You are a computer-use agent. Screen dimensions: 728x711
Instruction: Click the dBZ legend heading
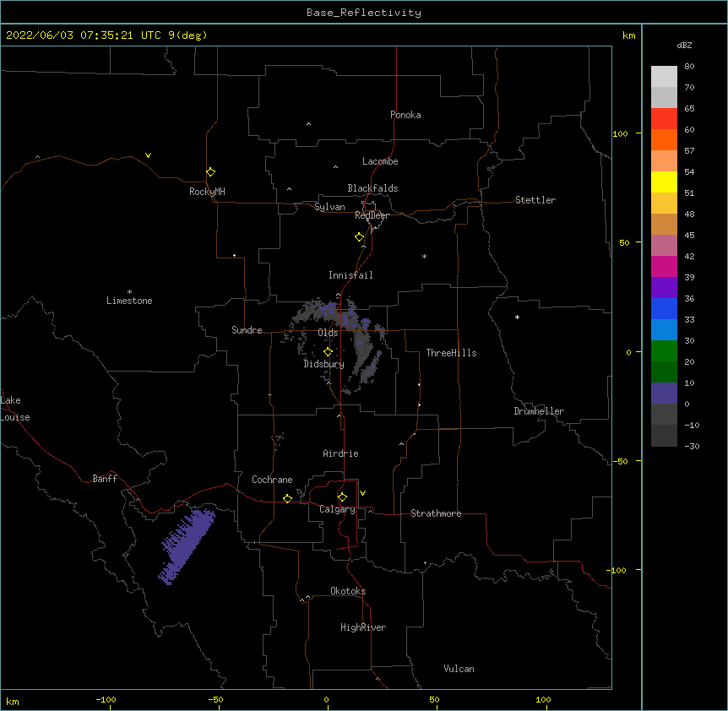[x=684, y=46]
